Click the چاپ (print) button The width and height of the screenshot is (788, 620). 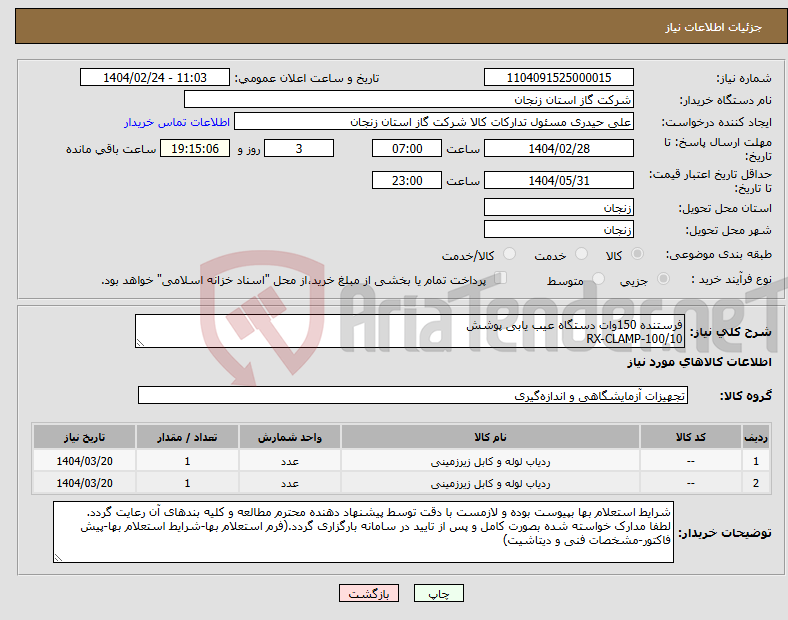tap(438, 593)
